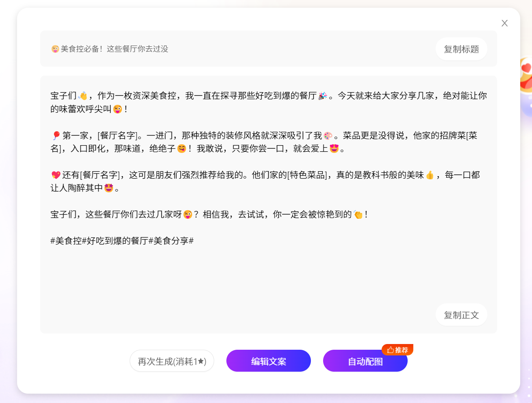
Task: Click the thumbs-up emoji after 美味
Action: point(430,175)
